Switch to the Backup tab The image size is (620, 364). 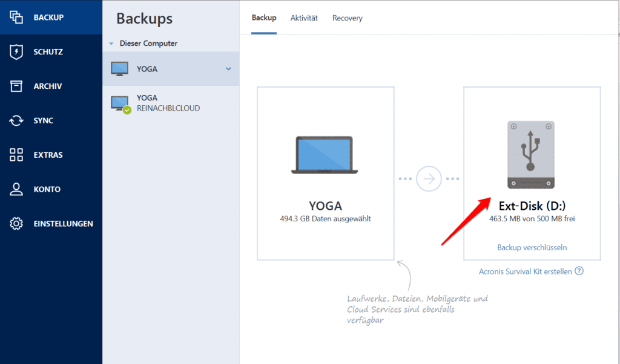click(x=264, y=18)
